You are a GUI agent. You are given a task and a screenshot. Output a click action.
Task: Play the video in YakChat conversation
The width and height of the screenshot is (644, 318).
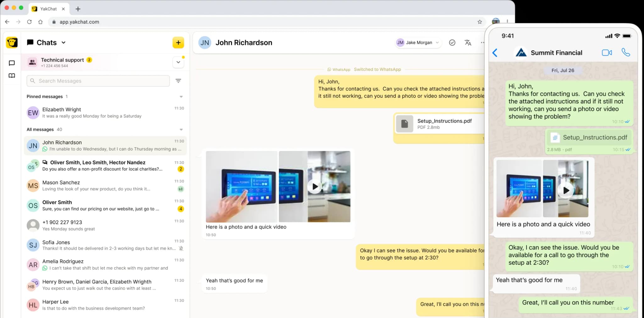click(315, 187)
